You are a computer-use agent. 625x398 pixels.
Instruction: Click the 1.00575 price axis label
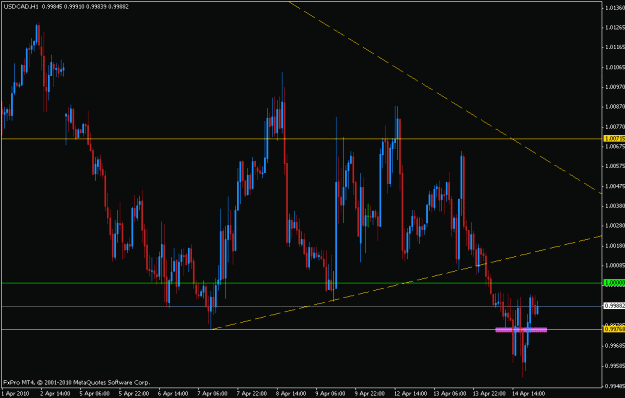615,166
